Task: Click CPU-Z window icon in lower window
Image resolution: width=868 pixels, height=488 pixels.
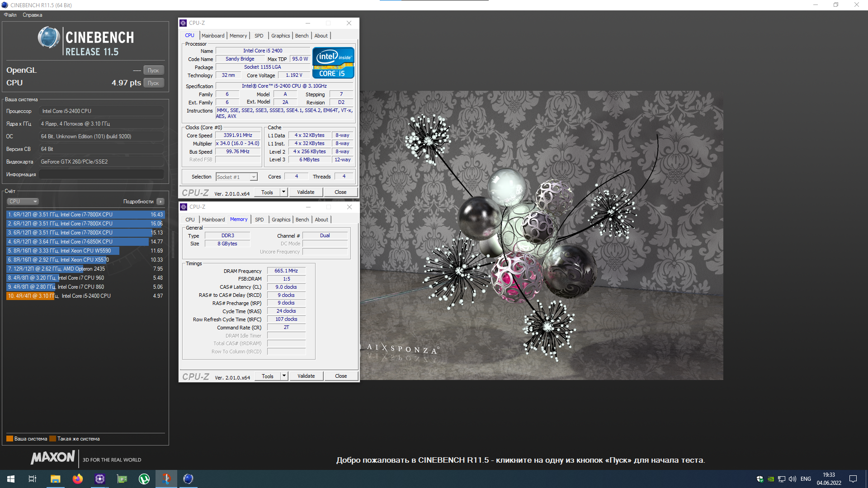Action: (x=184, y=207)
